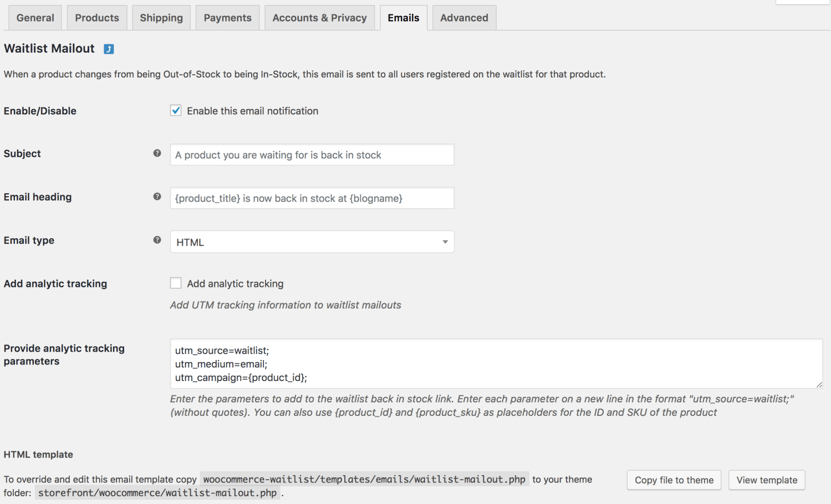This screenshot has height=504, width=831.
Task: Open the Shipping settings tab
Action: (x=161, y=17)
